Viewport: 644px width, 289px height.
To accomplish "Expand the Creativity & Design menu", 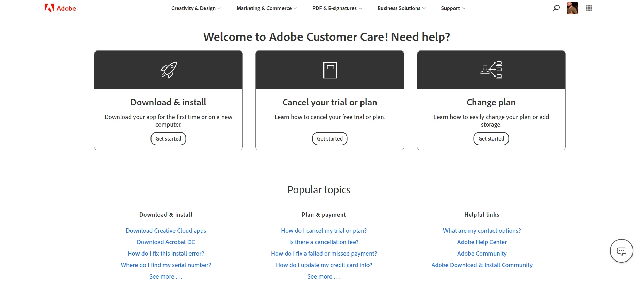I will [x=196, y=8].
